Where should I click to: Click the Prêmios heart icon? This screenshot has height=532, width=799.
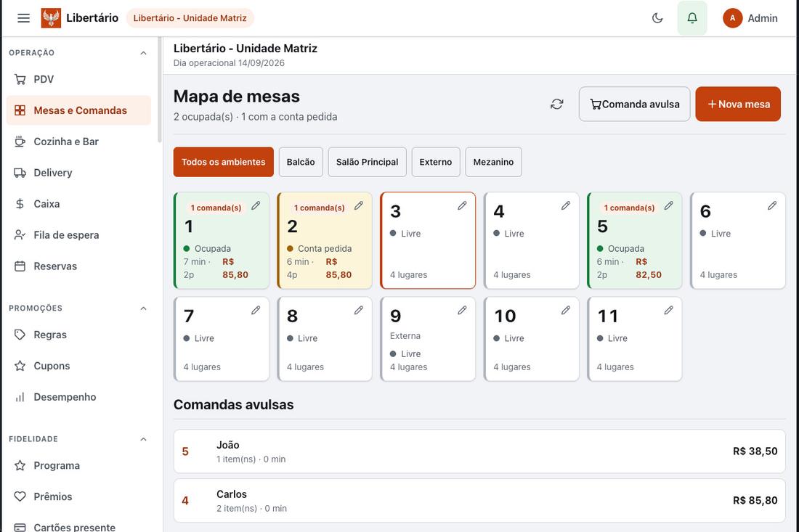20,496
